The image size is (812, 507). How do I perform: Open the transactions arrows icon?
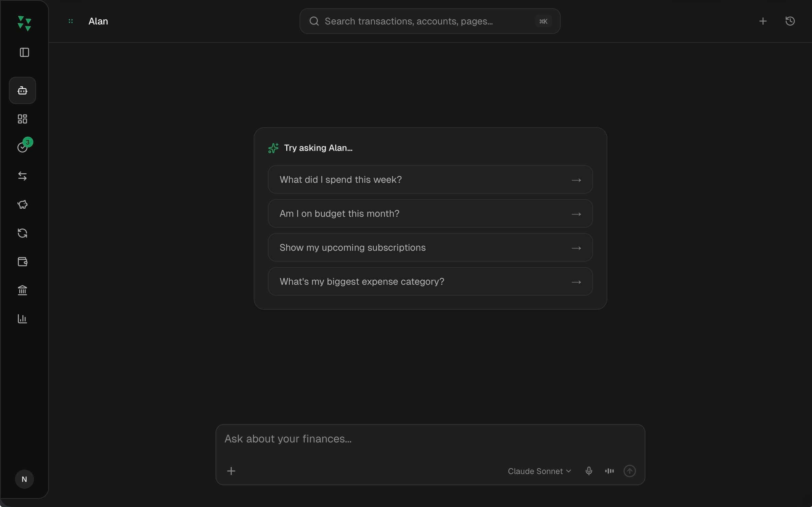click(22, 176)
